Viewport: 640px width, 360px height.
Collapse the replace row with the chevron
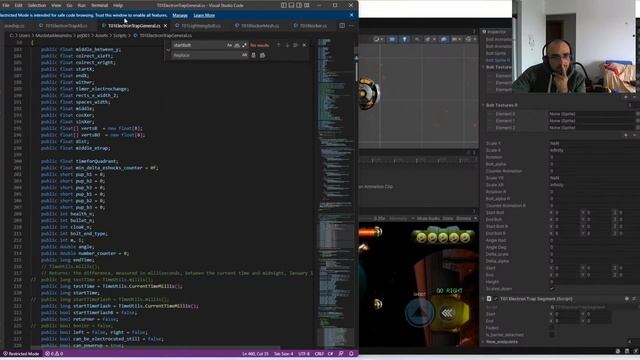pos(168,50)
